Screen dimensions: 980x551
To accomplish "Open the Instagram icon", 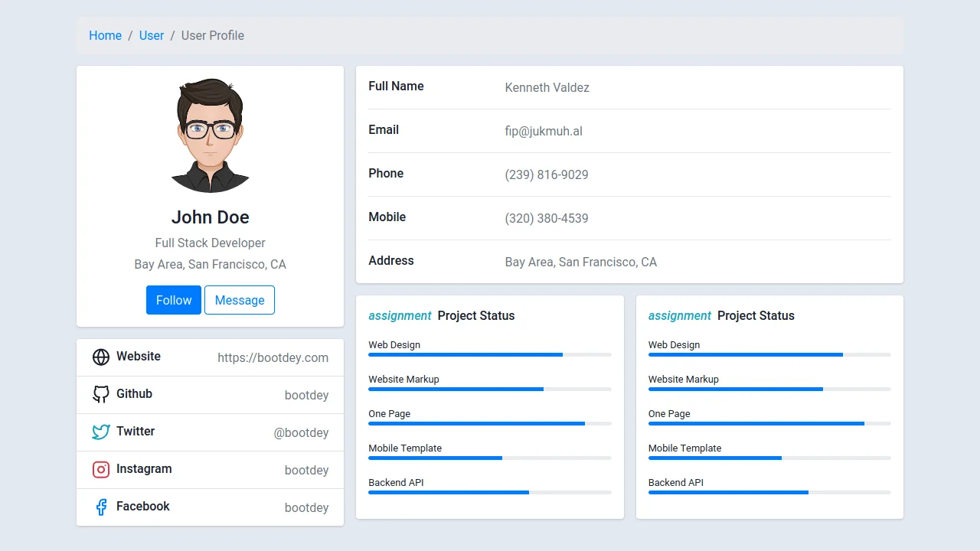I will pos(101,469).
